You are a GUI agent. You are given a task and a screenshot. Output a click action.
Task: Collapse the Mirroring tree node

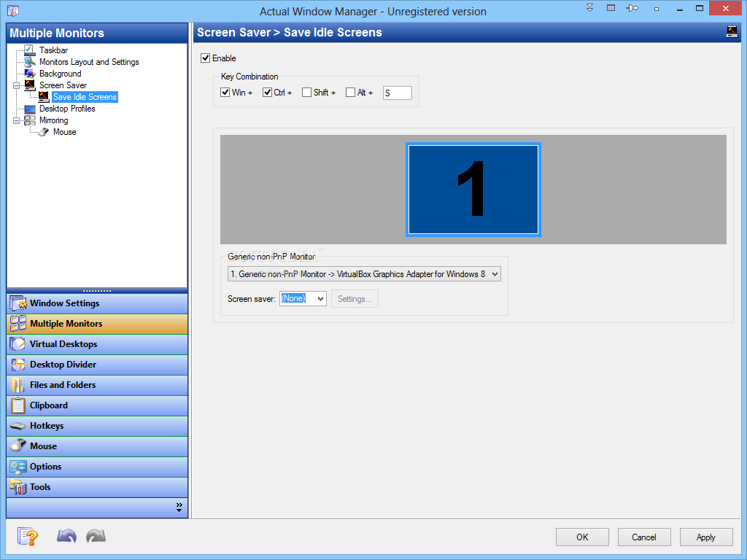tap(17, 121)
